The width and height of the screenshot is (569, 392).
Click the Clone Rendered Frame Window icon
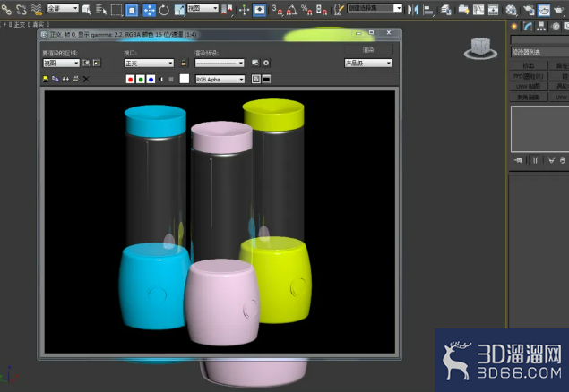pos(65,79)
